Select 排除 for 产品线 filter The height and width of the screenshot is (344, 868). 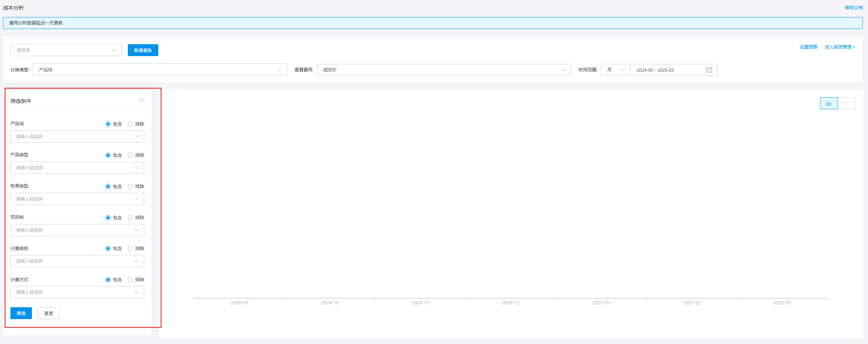[130, 124]
